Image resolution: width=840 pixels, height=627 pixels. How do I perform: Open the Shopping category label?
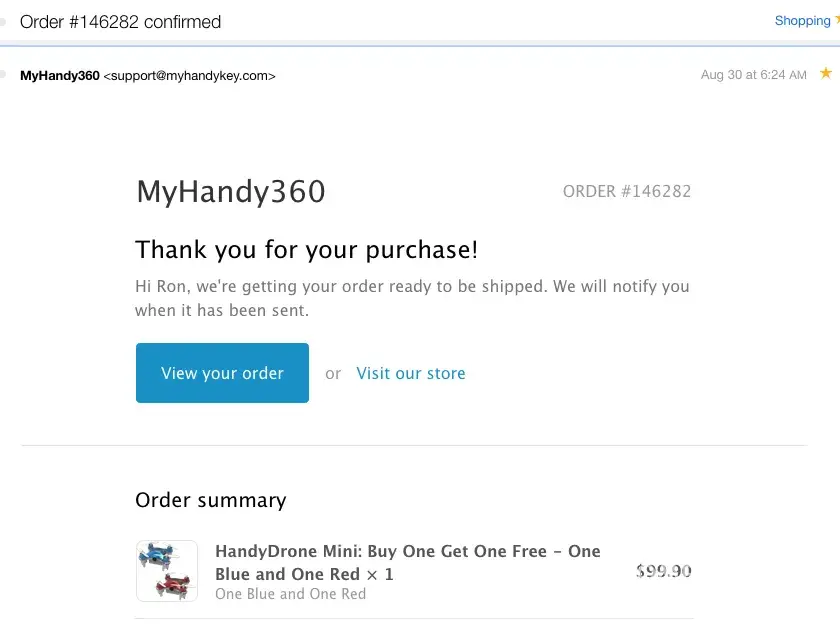click(x=802, y=20)
